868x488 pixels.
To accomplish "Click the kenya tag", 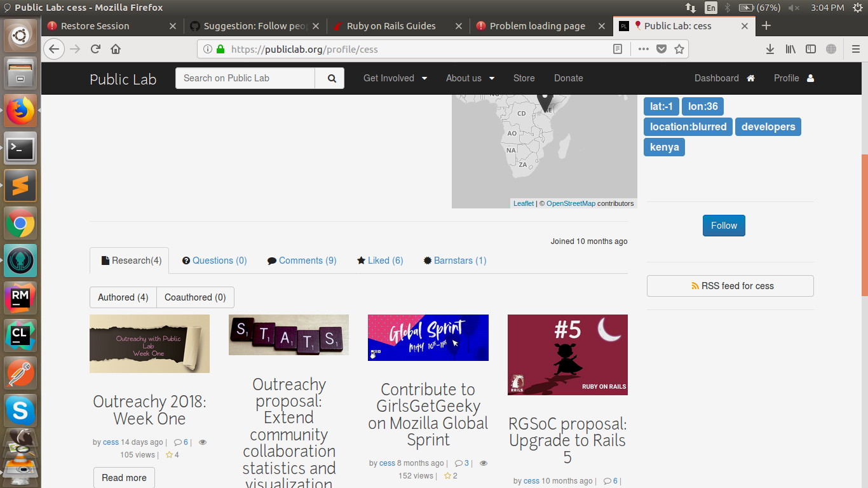I will [665, 147].
